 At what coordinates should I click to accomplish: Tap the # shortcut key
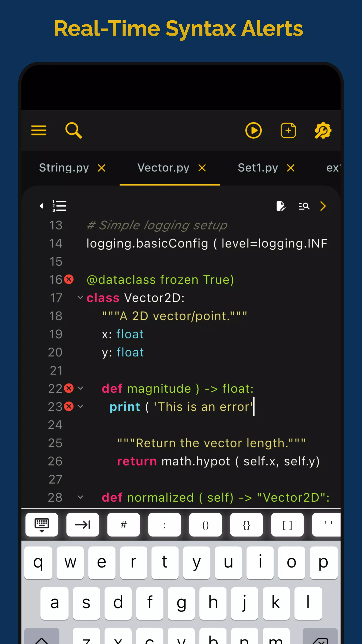pyautogui.click(x=124, y=525)
